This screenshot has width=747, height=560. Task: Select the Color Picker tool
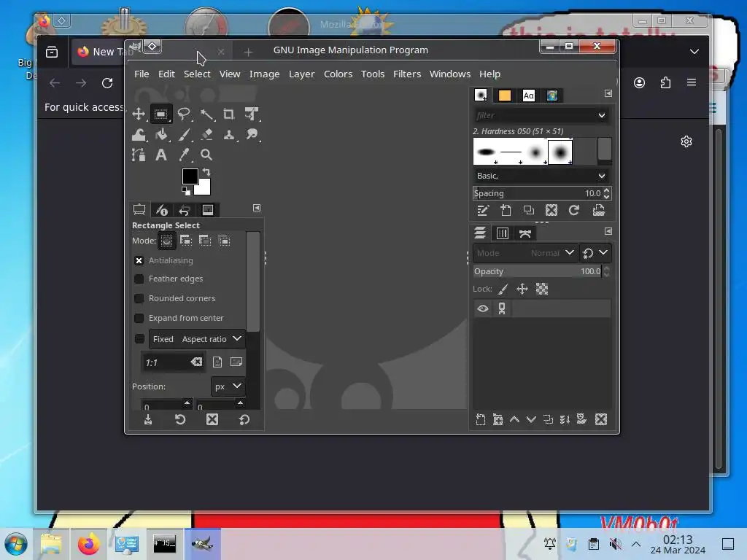tap(184, 155)
